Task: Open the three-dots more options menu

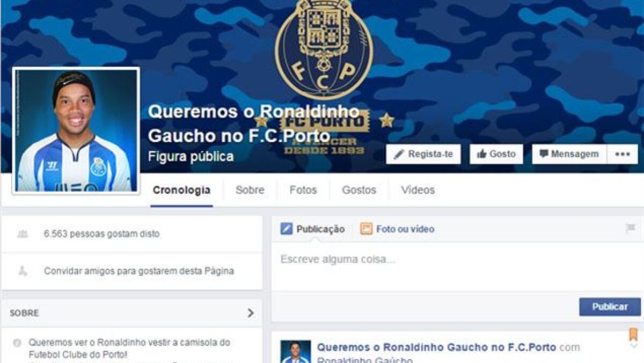Action: pyautogui.click(x=623, y=154)
